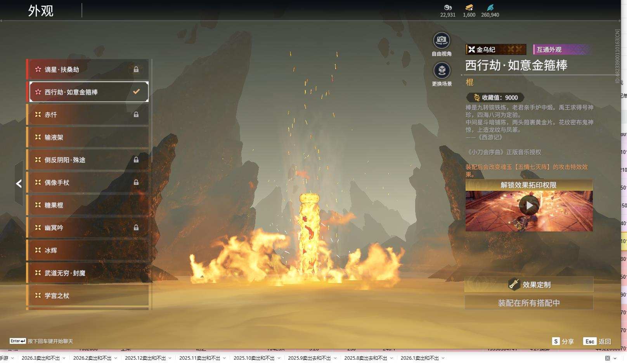This screenshot has width=627, height=364.
Task: Click the silver coin currency icon
Action: point(448,7)
